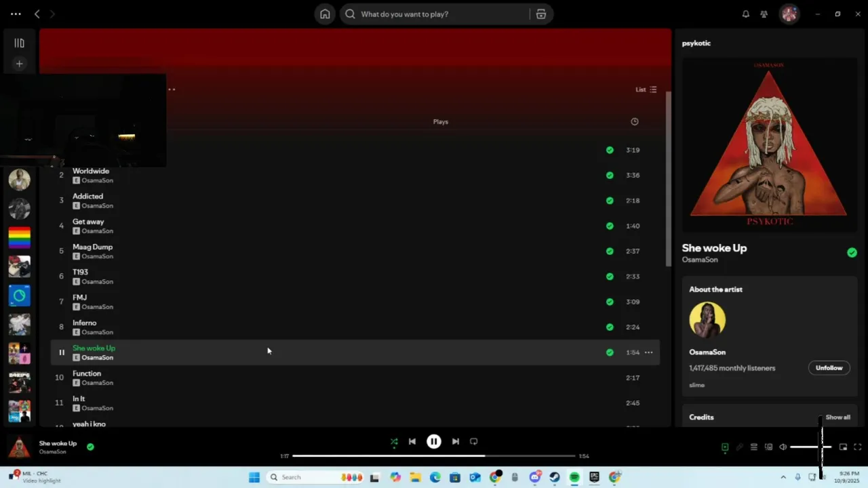Sort by the duration clock icon
This screenshot has width=868, height=488.
click(635, 122)
